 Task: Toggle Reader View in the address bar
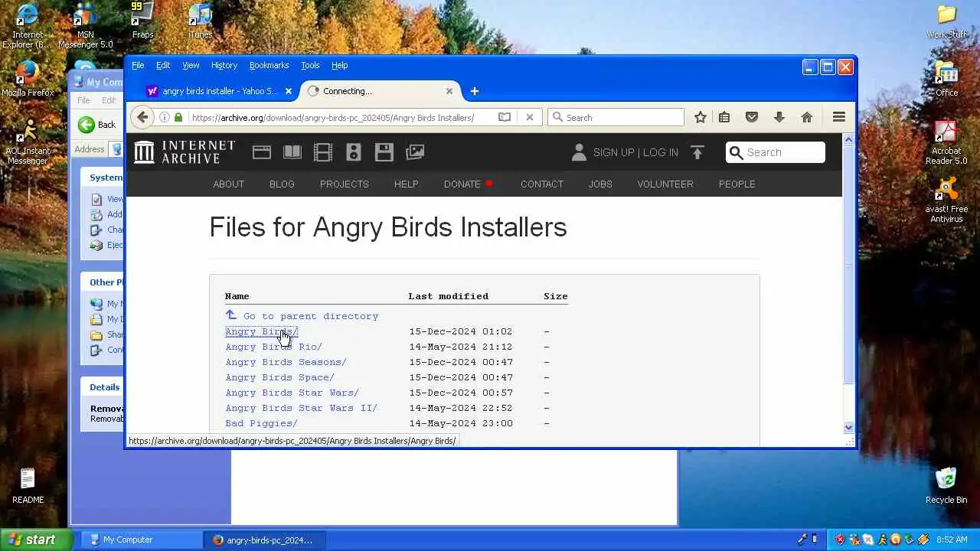505,117
